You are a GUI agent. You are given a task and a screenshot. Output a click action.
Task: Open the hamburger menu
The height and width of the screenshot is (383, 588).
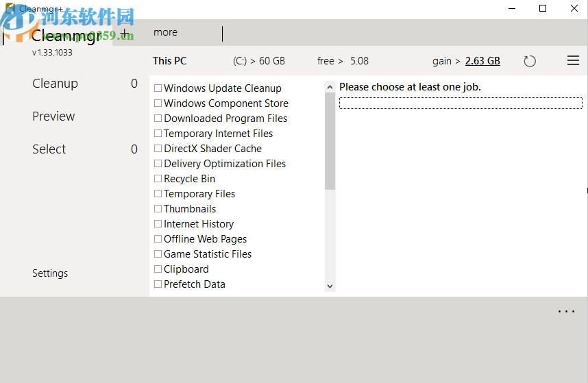click(x=574, y=61)
